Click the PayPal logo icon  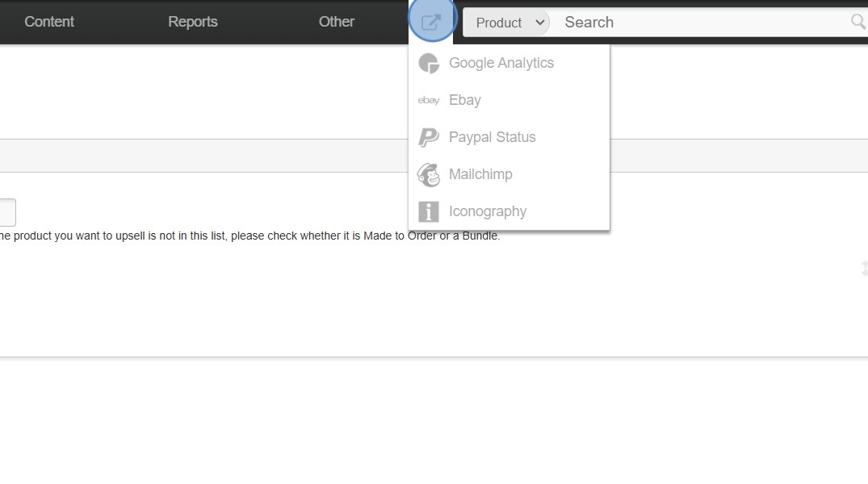tap(429, 137)
